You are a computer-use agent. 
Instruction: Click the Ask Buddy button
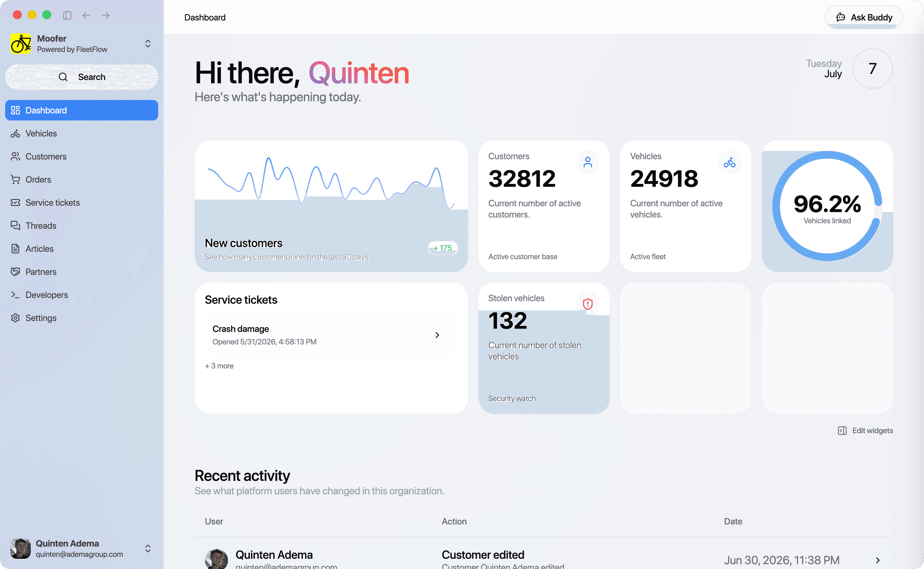(864, 17)
